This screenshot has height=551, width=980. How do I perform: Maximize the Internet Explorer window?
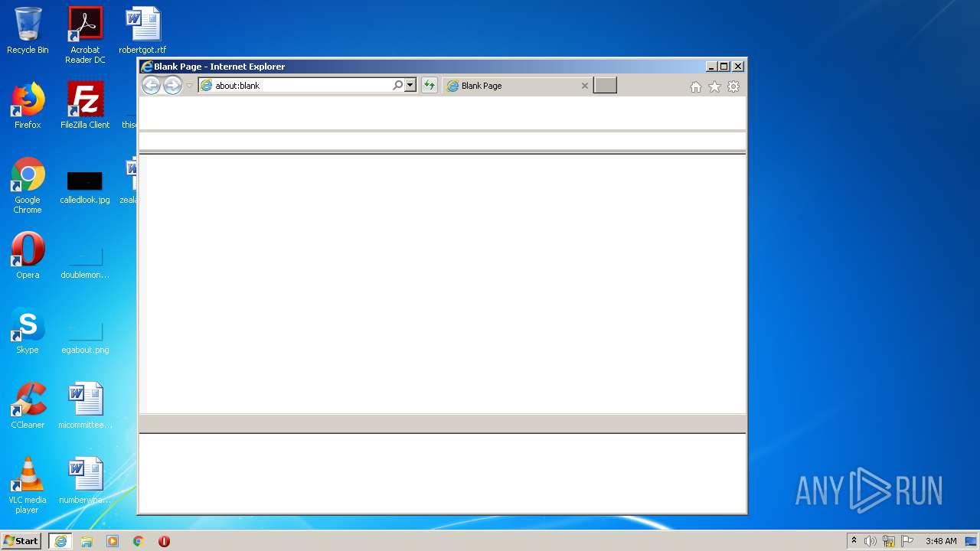tap(724, 67)
